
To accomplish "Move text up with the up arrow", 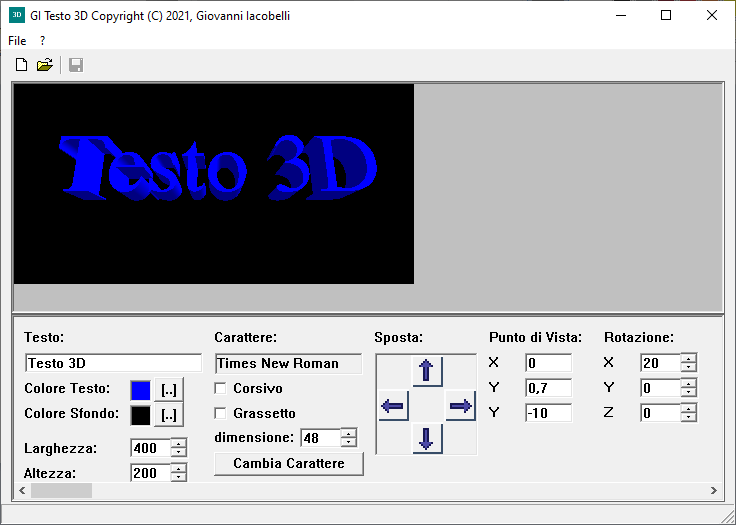I will point(427,371).
